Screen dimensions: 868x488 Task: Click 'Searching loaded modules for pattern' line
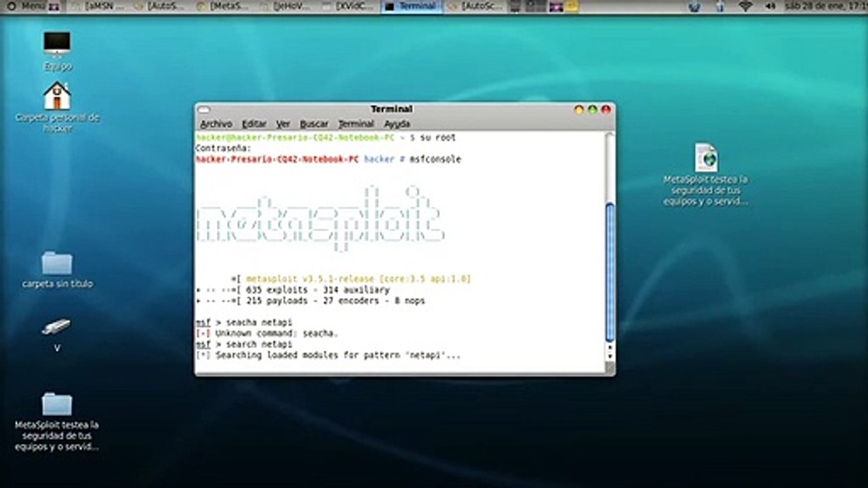click(x=328, y=354)
